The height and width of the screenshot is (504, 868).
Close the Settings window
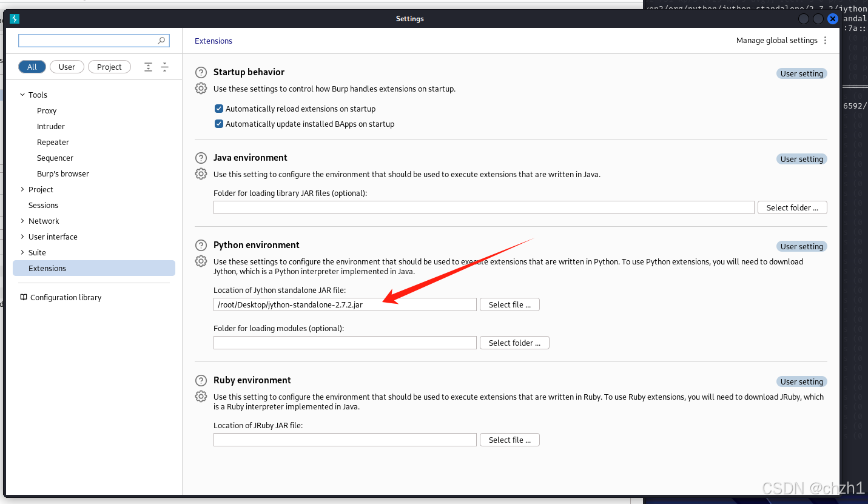pos(833,19)
